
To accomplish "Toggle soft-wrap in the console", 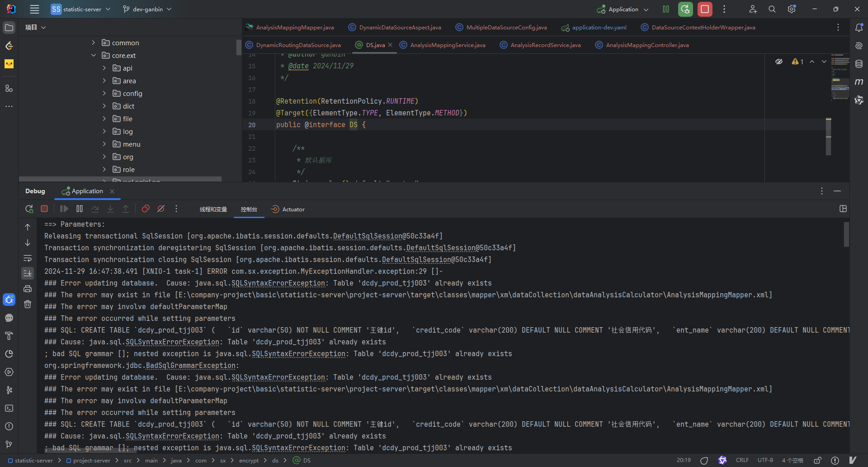I will [x=28, y=258].
